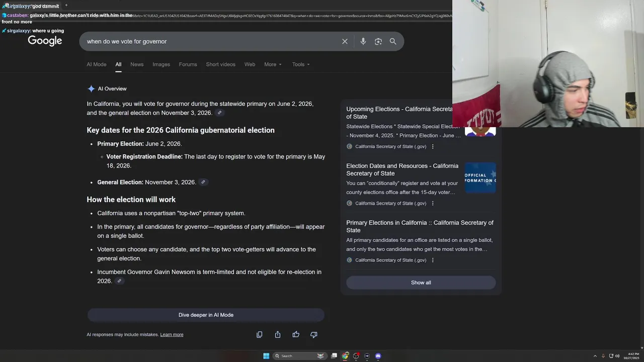Click the Google logo
The width and height of the screenshot is (644, 362).
tap(45, 41)
